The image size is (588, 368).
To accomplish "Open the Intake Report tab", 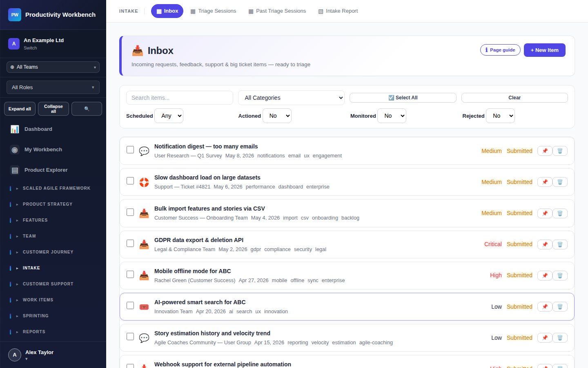I will point(338,11).
